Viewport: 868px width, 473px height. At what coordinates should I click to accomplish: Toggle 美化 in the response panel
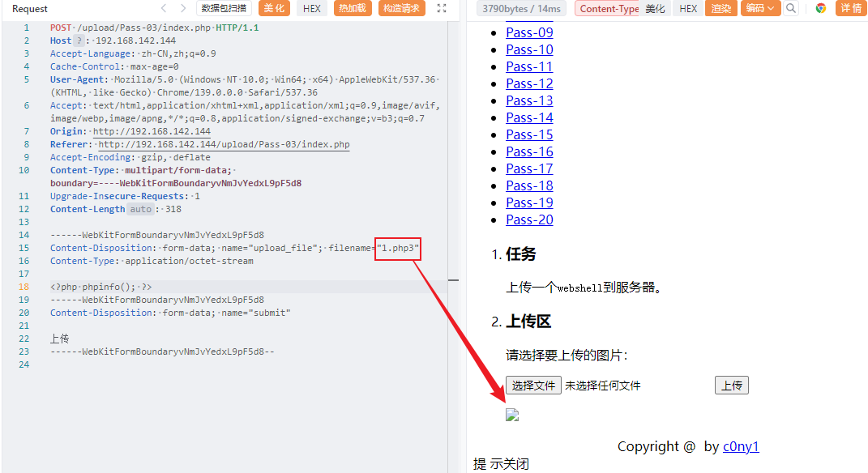tap(656, 8)
